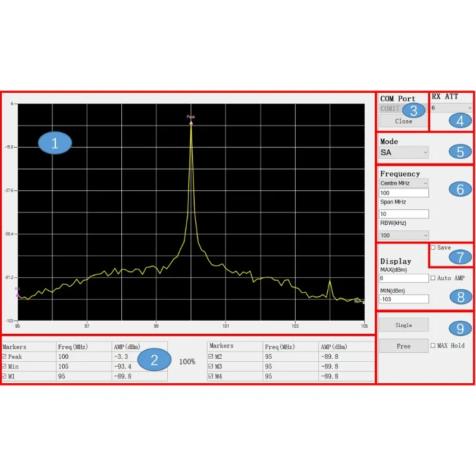Click the Free run button

[404, 346]
